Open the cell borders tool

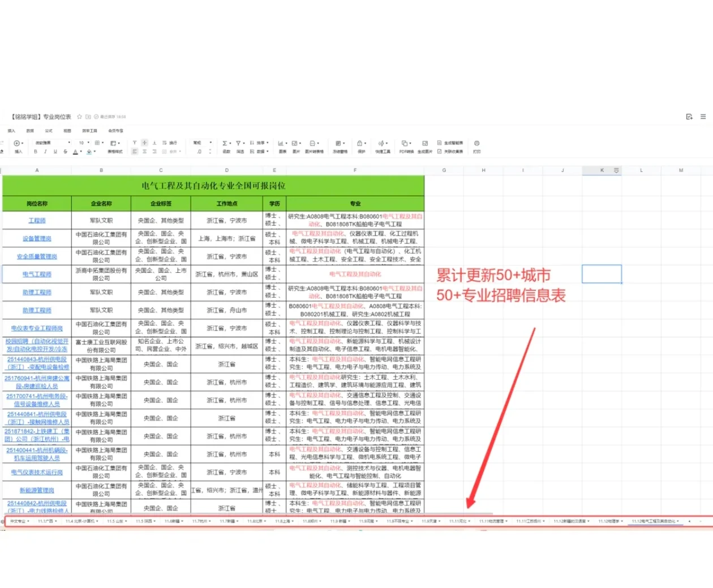[97, 143]
